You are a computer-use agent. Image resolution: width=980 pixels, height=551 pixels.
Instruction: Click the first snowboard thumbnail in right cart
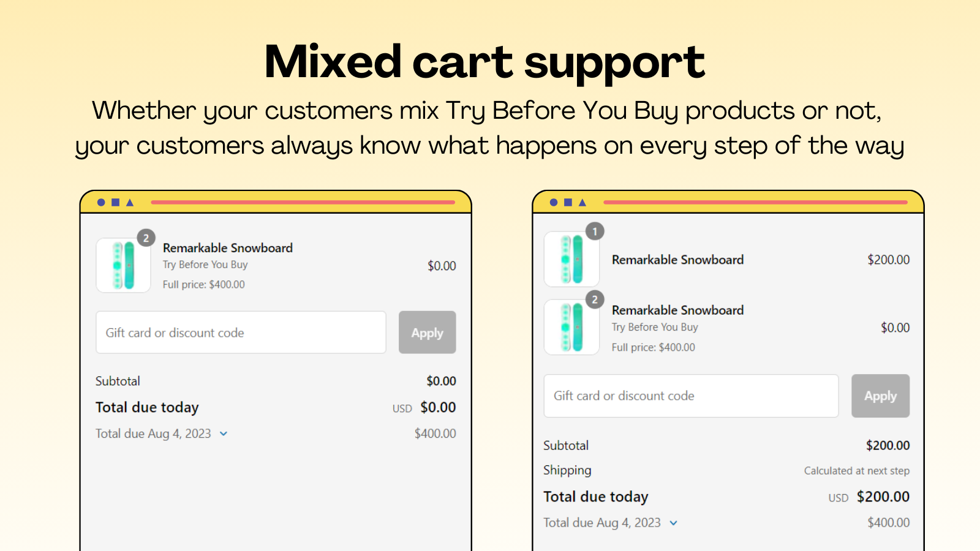point(571,259)
